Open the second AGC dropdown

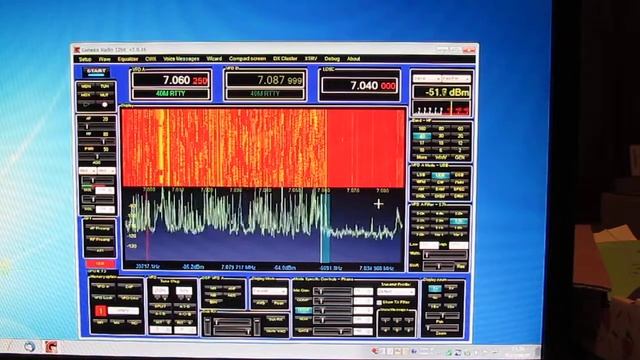click(106, 171)
